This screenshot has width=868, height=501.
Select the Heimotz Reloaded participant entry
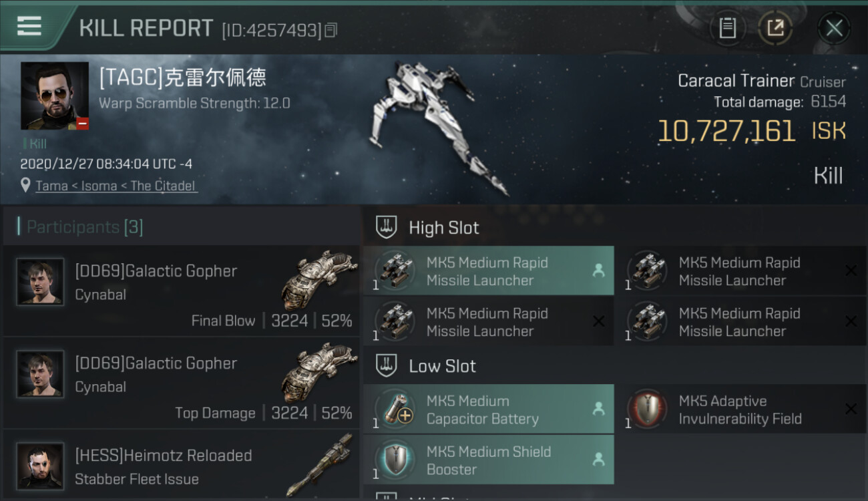point(181,466)
